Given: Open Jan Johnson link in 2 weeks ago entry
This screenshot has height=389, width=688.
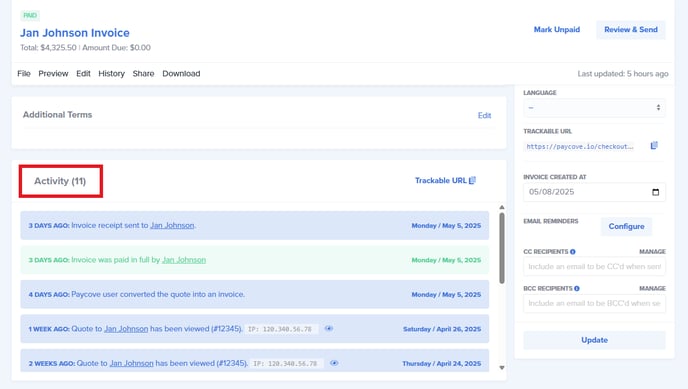Looking at the screenshot, I should click(131, 364).
